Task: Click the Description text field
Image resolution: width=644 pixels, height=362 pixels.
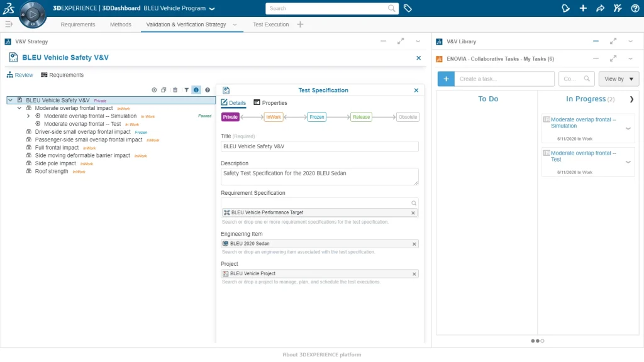Action: [x=319, y=176]
